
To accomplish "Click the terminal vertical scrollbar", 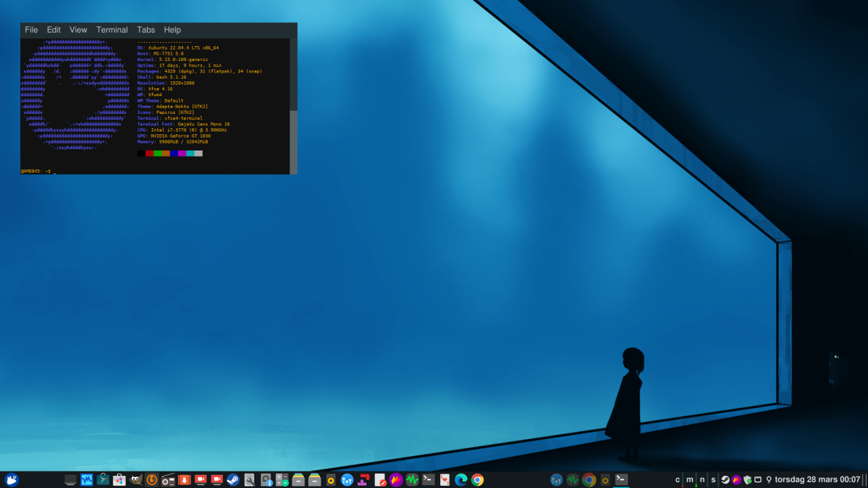I will 294,106.
